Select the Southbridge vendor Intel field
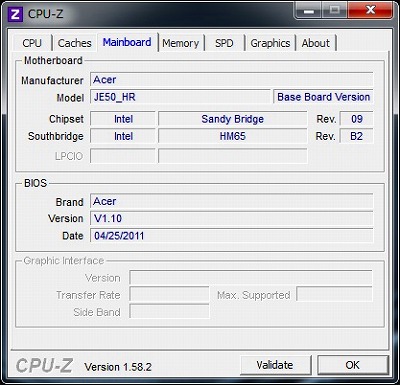Screen dimensions: 400x385 (123, 136)
